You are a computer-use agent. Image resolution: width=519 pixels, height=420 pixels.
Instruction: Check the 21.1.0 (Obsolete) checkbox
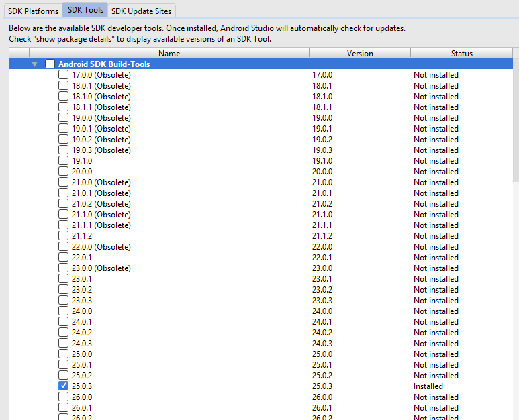tap(63, 214)
